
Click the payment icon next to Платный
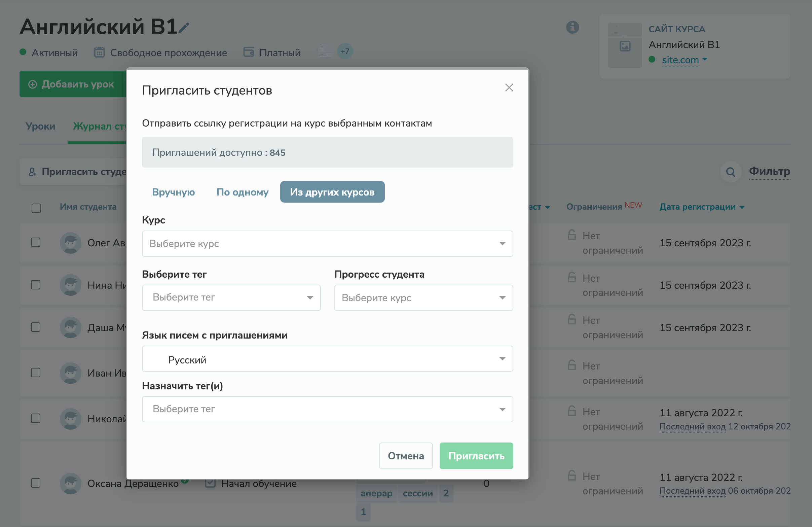pos(249,52)
